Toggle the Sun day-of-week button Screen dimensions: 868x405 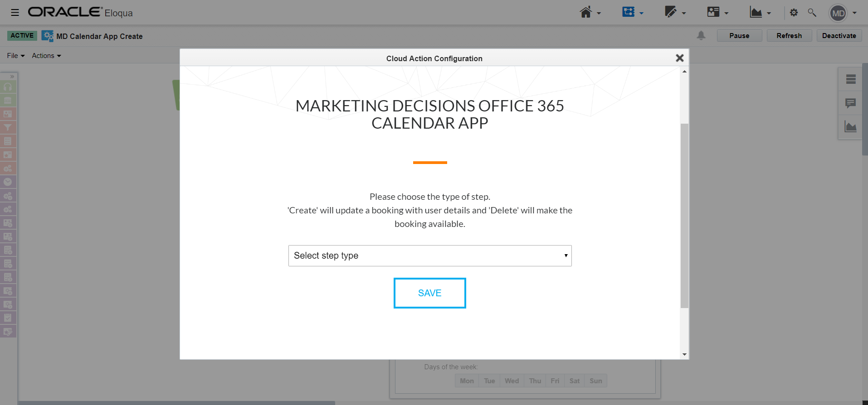click(595, 381)
